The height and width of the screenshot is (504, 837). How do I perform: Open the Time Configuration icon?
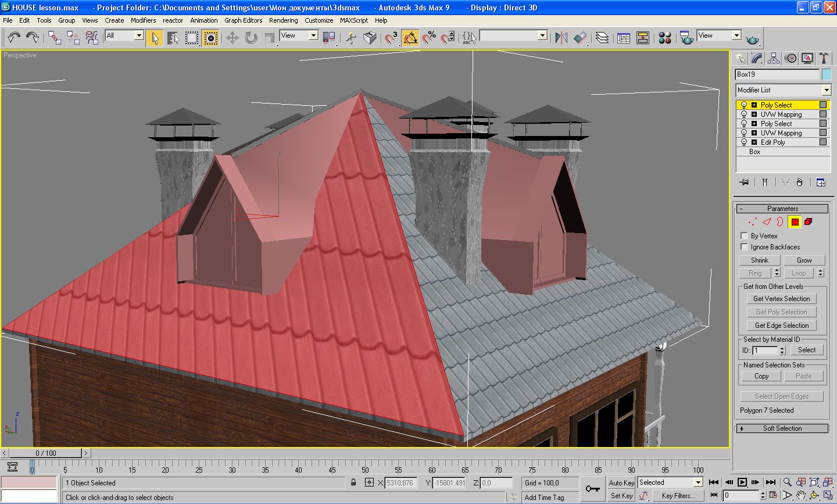[x=772, y=495]
